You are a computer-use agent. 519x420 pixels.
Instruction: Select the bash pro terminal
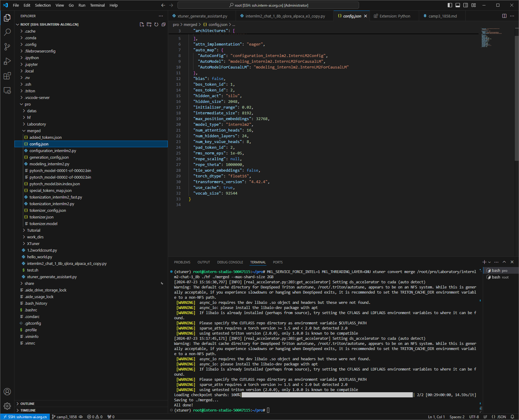501,270
